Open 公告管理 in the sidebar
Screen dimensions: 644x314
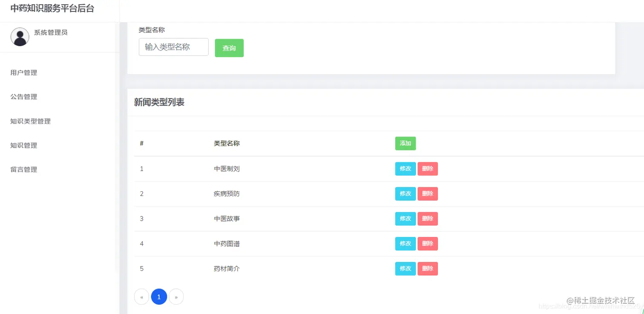coord(24,97)
